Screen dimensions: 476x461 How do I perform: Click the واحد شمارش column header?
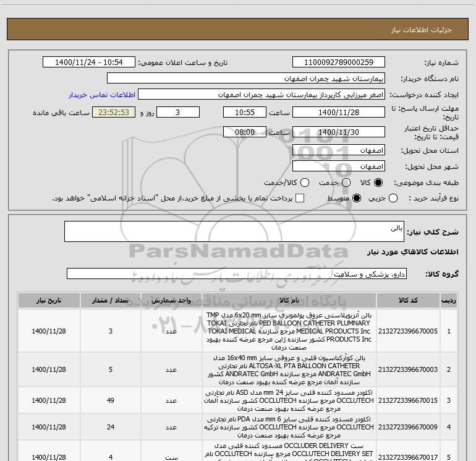click(x=171, y=300)
